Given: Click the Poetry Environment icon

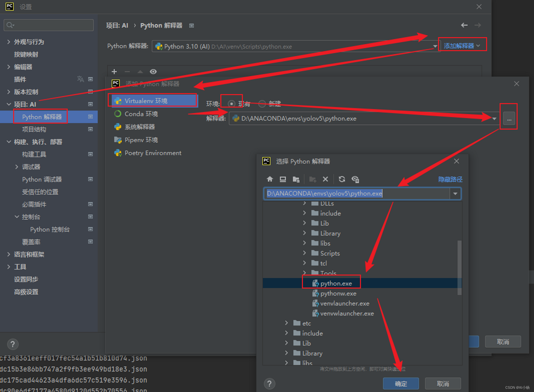Looking at the screenshot, I should pos(118,153).
